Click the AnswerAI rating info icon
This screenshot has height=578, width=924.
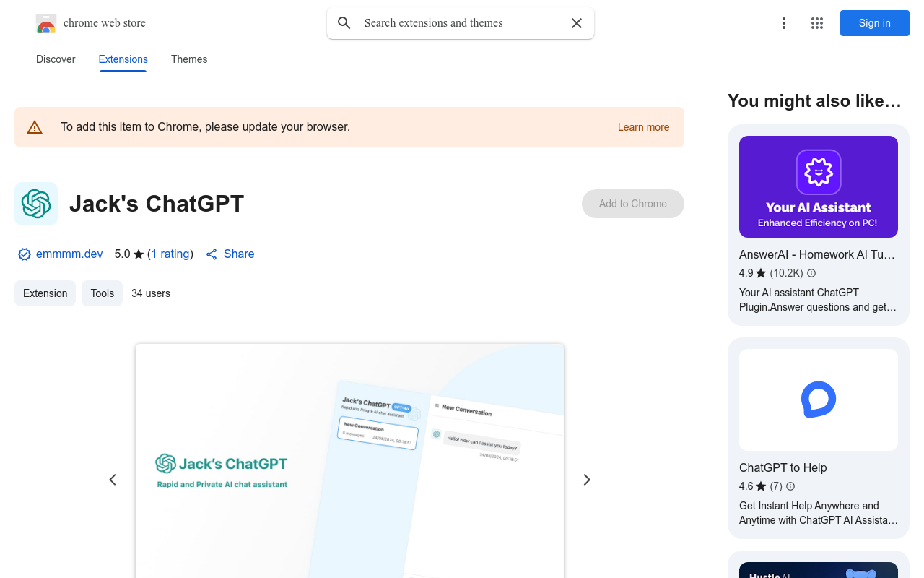[811, 273]
